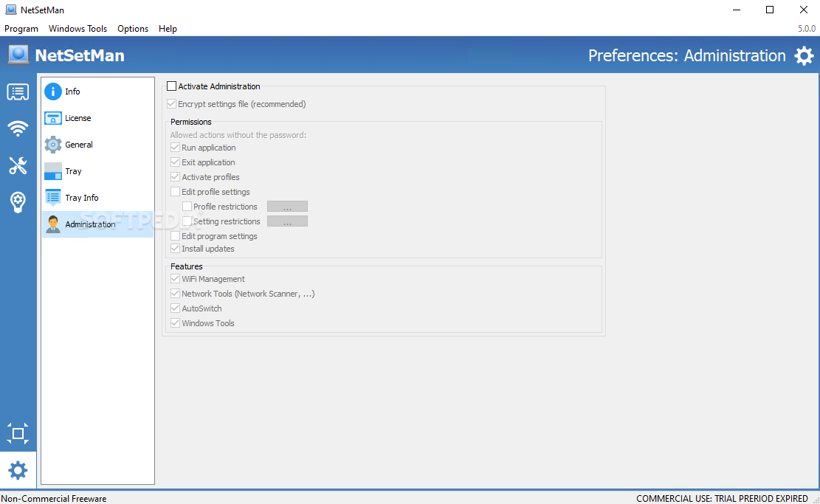The height and width of the screenshot is (504, 820).
Task: Close the NetSetMan window
Action: 804,10
